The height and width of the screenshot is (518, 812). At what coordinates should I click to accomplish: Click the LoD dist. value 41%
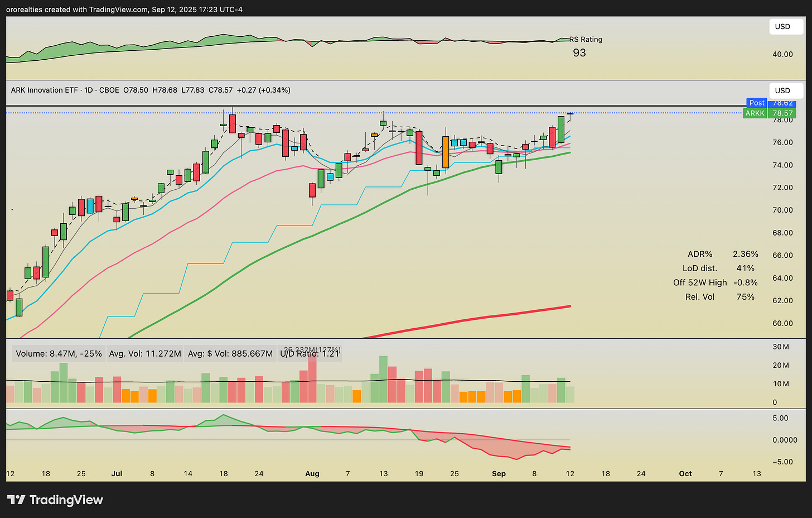(746, 268)
